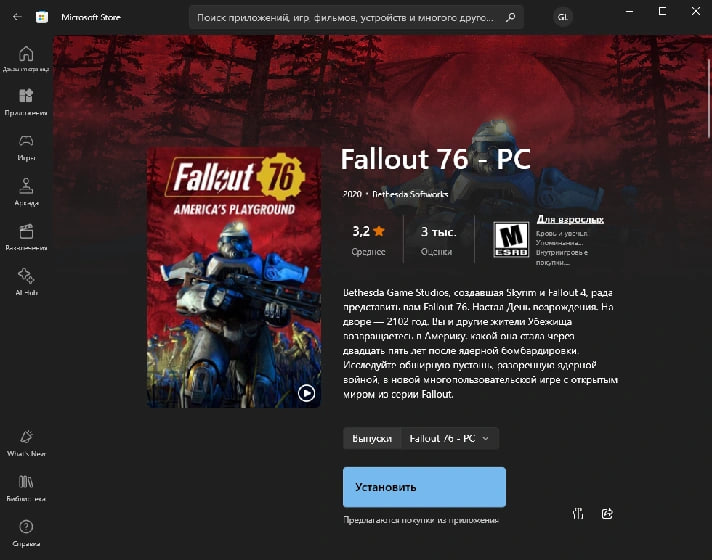
Task: Open the Help question mark icon
Action: coord(26,531)
